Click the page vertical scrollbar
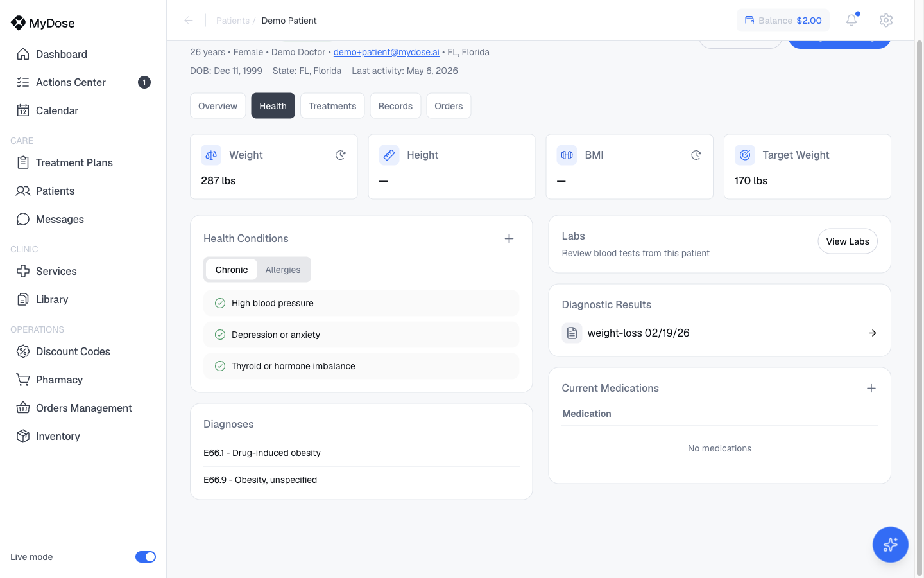This screenshot has width=924, height=578. click(919, 308)
